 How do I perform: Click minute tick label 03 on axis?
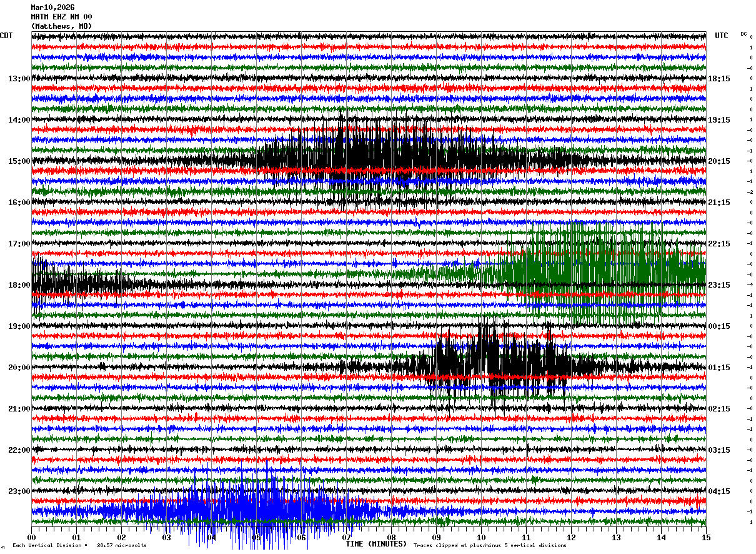[x=167, y=537]
